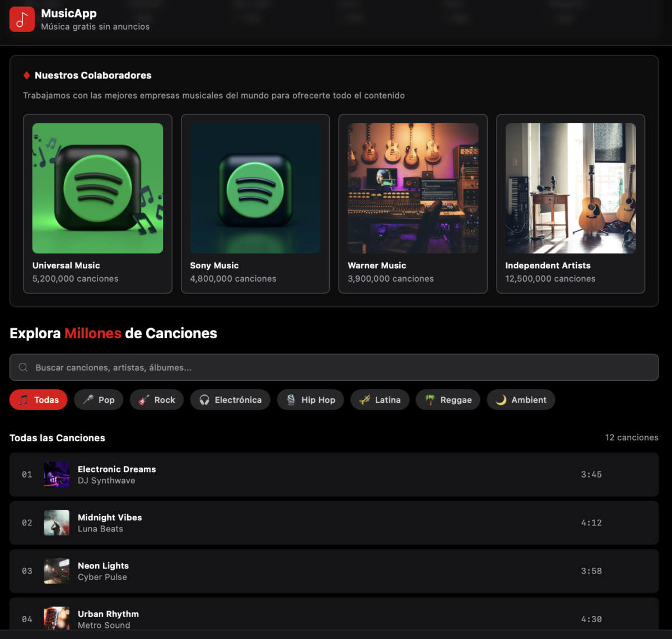Click the Independent Artists label name

[x=548, y=265]
